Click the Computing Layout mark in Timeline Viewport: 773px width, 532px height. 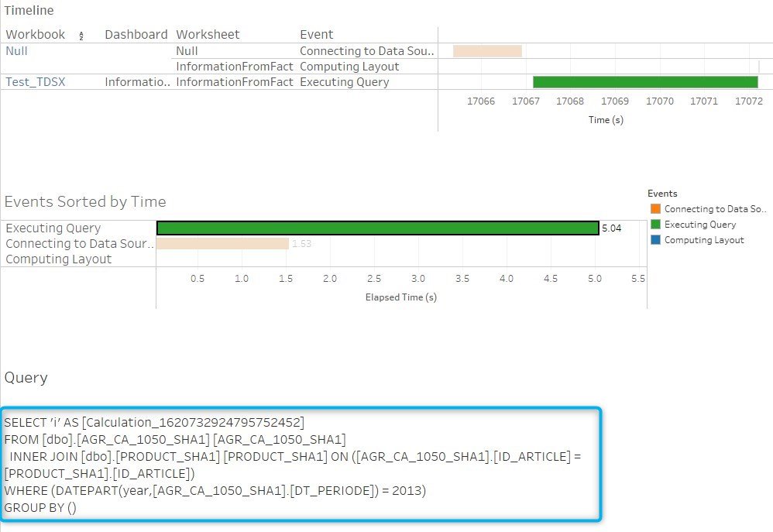click(759, 66)
